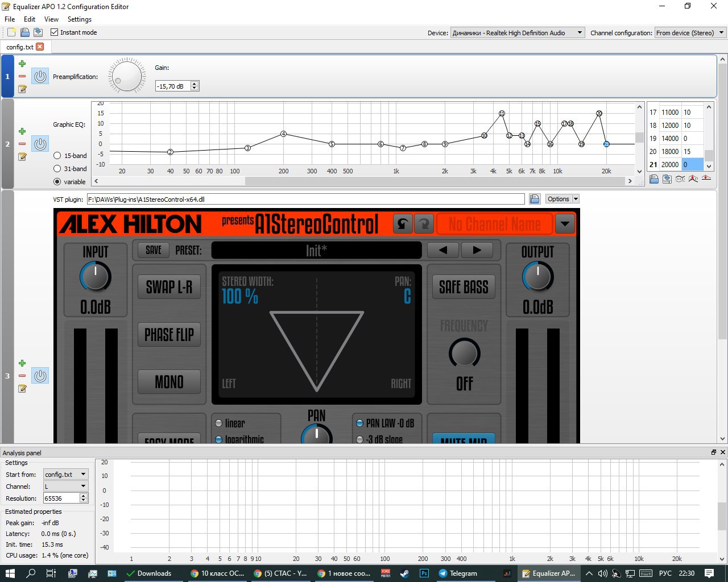728x582 pixels.
Task: Click the VST plugin path field
Action: coord(305,199)
